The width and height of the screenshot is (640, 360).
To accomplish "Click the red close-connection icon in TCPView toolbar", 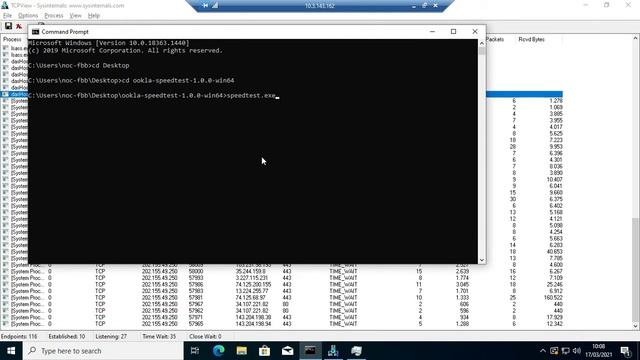I will 19,26.
